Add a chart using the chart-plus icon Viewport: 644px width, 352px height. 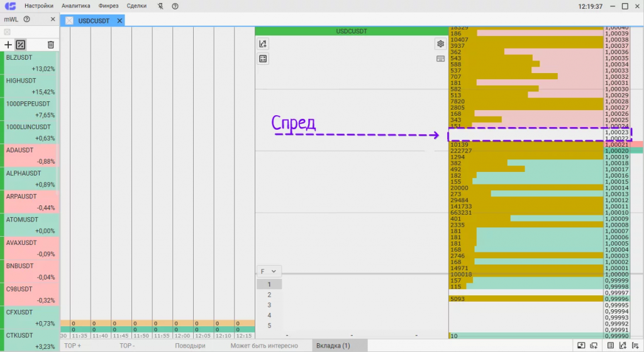tap(263, 43)
